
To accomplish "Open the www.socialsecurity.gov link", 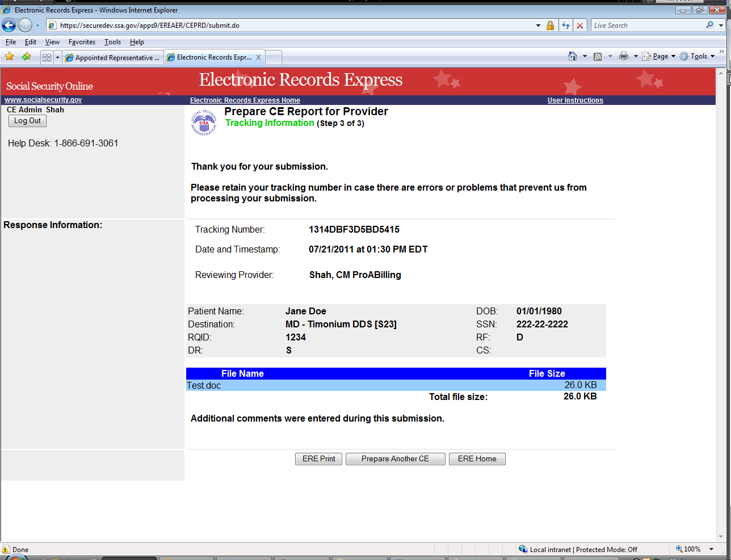I will click(x=43, y=100).
